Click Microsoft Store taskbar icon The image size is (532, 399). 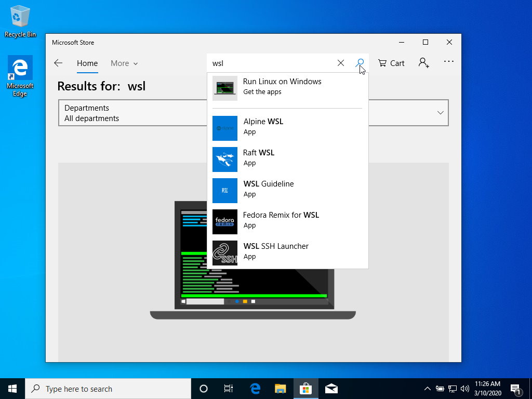pyautogui.click(x=305, y=389)
